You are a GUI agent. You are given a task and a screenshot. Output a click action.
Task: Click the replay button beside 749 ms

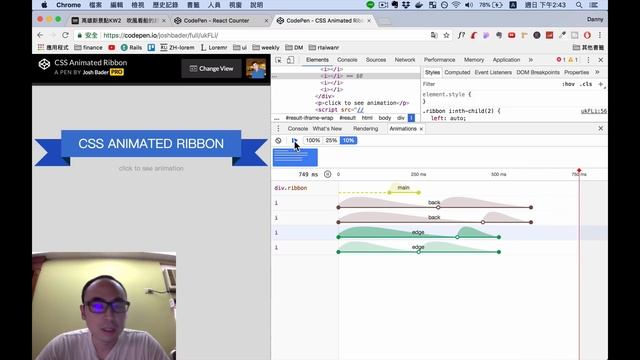327,174
